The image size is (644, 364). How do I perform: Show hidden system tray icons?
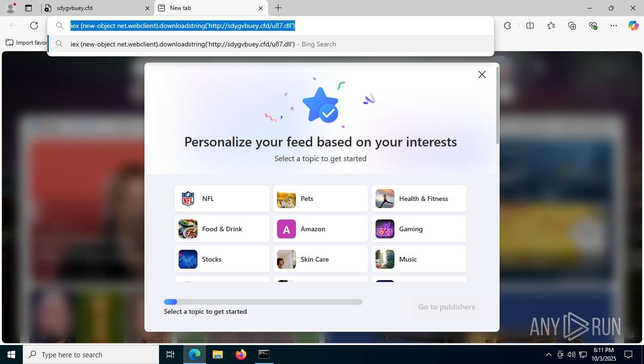(549, 355)
